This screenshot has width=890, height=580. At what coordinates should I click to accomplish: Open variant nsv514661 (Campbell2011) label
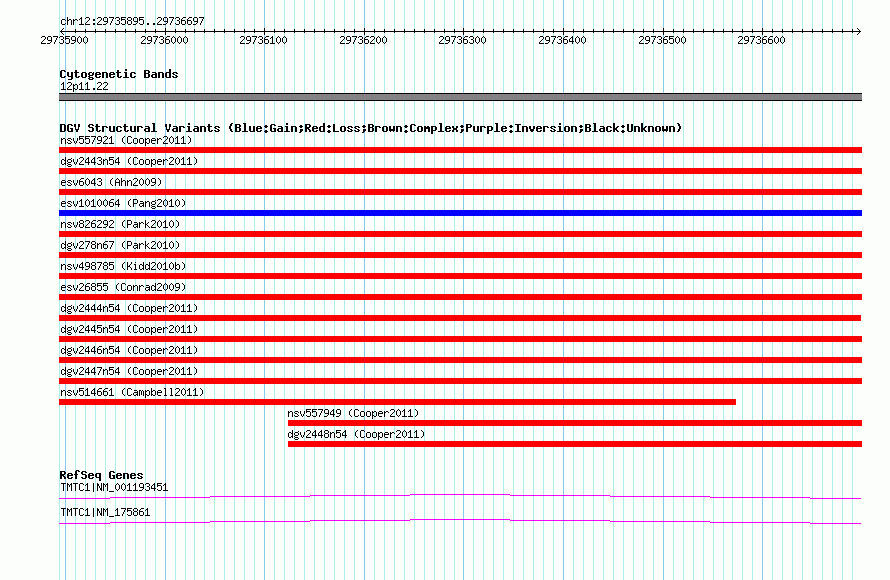(x=132, y=392)
